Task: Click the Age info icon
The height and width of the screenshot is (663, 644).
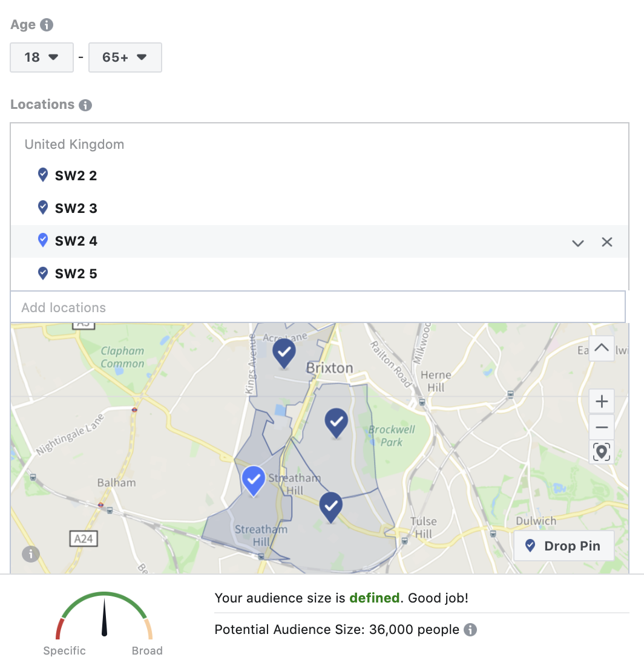Action: 47,25
